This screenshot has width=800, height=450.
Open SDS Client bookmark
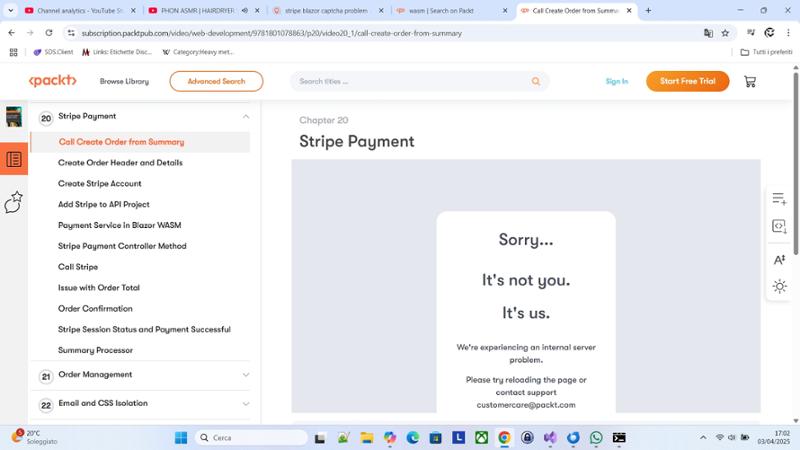[53, 52]
